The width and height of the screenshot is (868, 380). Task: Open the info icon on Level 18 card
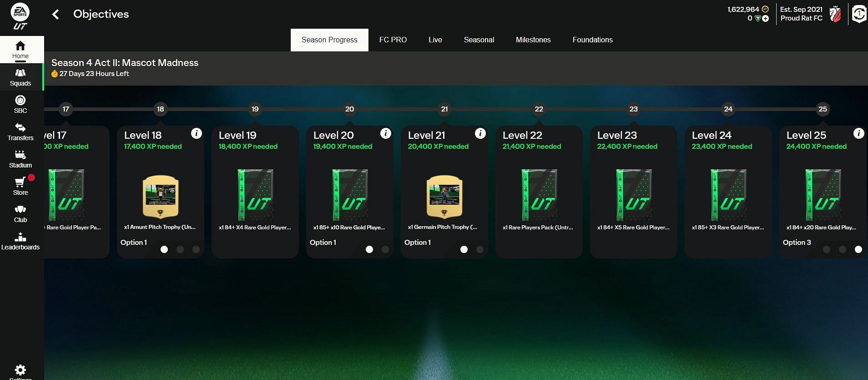click(197, 133)
